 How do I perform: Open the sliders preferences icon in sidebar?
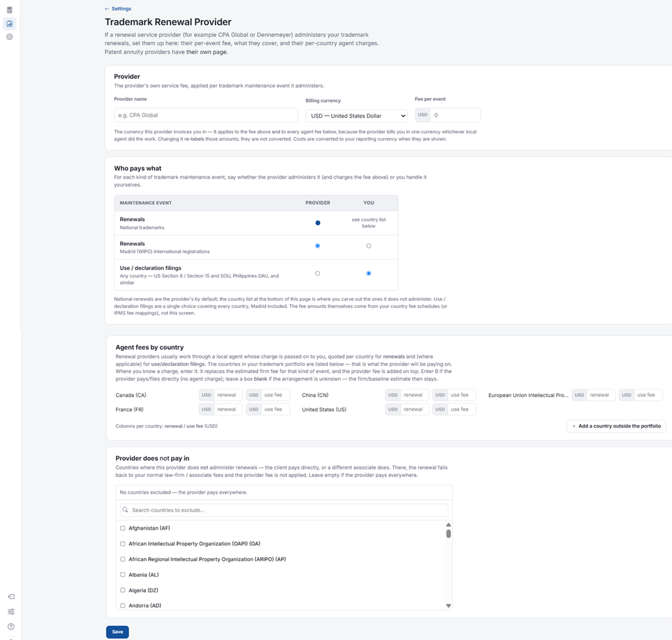tap(11, 611)
